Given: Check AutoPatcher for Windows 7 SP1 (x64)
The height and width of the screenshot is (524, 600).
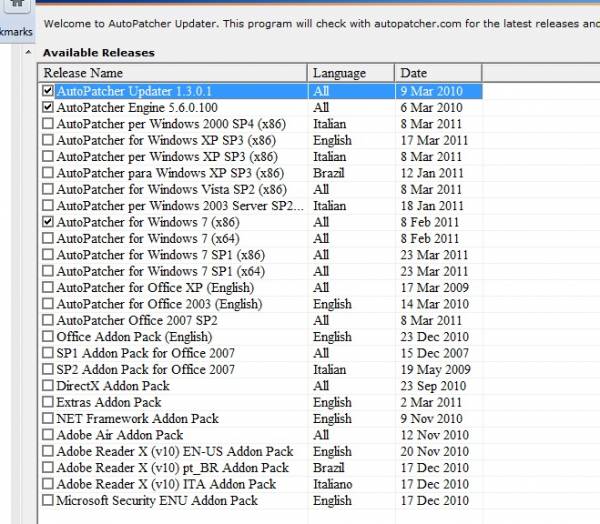Looking at the screenshot, I should click(x=47, y=271).
